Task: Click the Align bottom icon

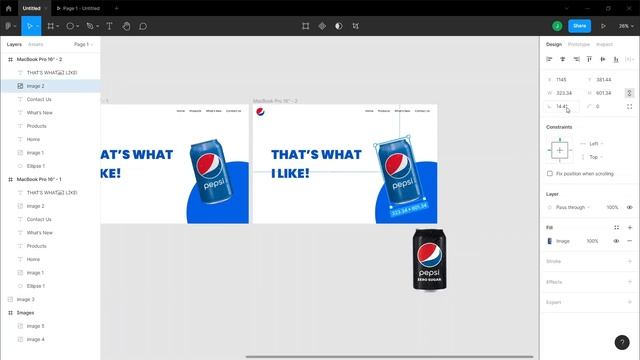Action: 616,60
